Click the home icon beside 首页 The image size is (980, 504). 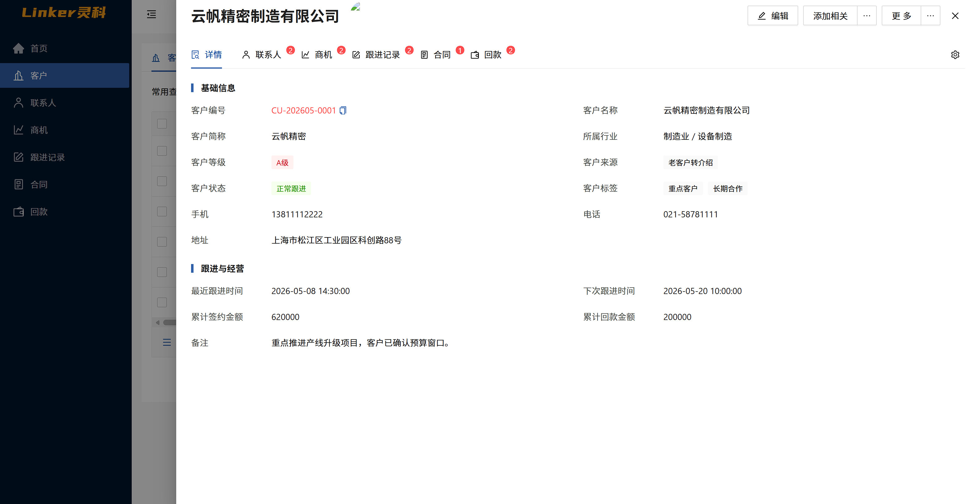pos(18,48)
